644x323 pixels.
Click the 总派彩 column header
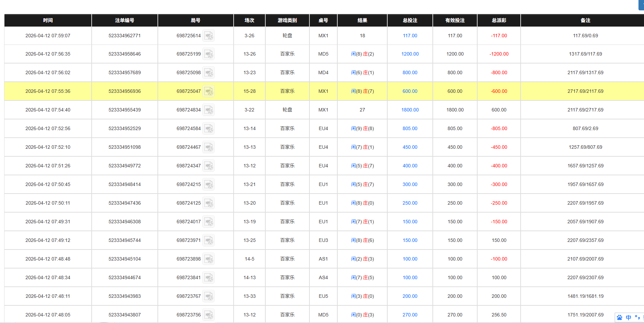tap(498, 20)
